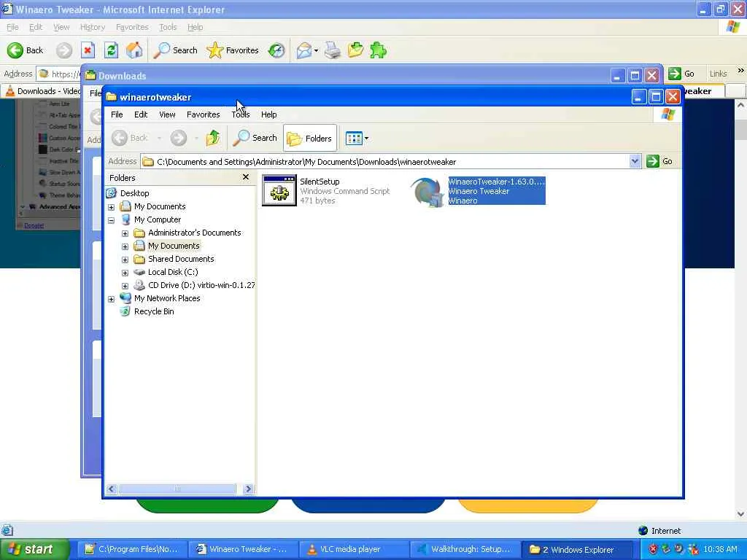747x560 pixels.
Task: Toggle the Folders pane button
Action: click(x=310, y=138)
